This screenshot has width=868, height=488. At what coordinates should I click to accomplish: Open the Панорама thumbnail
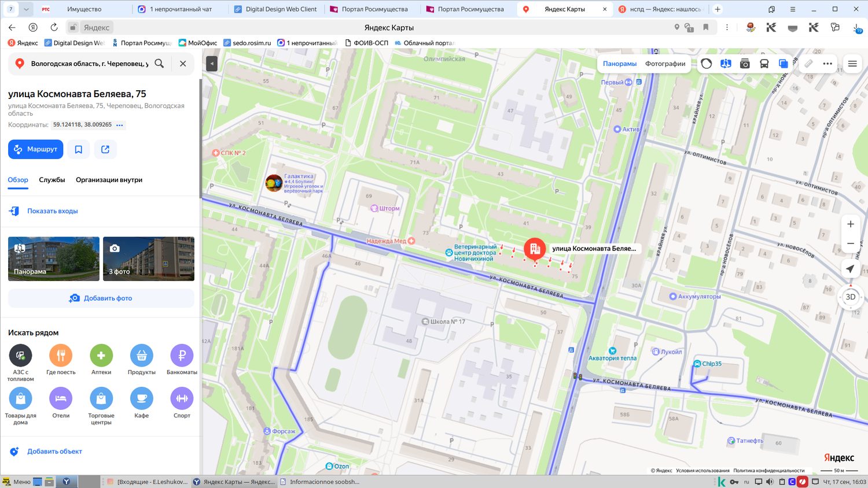[x=54, y=259]
